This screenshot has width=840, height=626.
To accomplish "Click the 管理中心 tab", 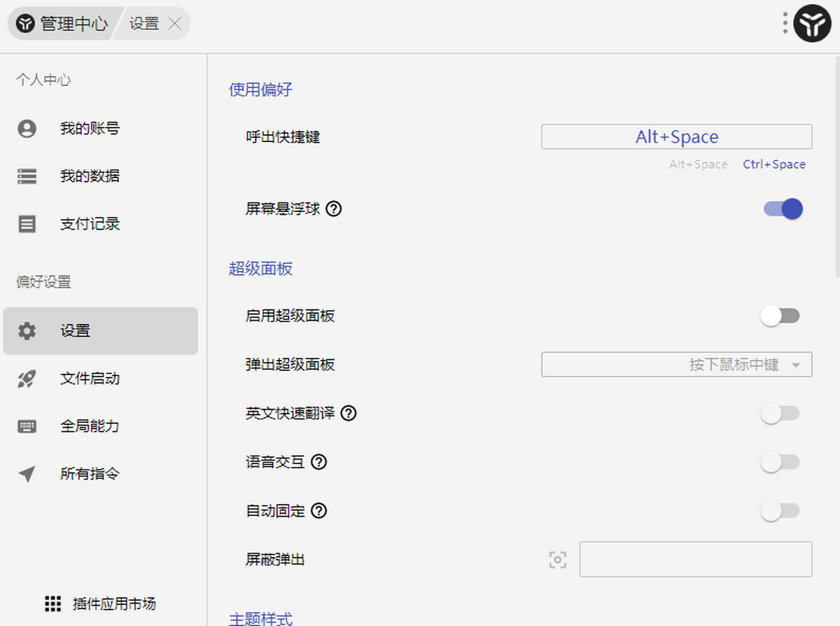I will point(73,23).
